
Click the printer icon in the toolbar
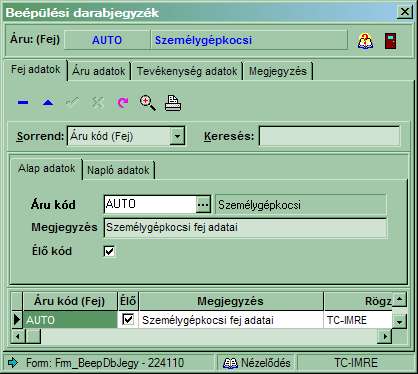173,103
